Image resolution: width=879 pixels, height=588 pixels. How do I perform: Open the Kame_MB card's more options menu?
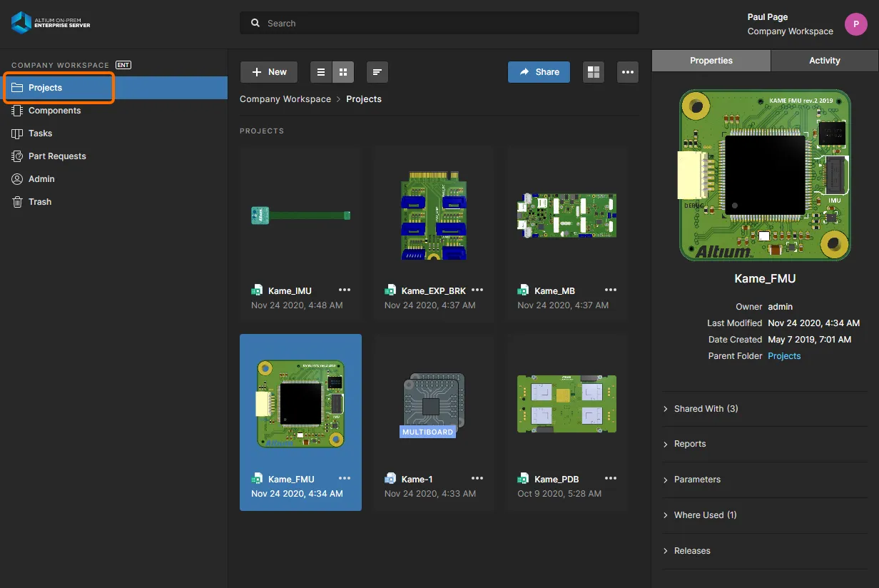611,290
